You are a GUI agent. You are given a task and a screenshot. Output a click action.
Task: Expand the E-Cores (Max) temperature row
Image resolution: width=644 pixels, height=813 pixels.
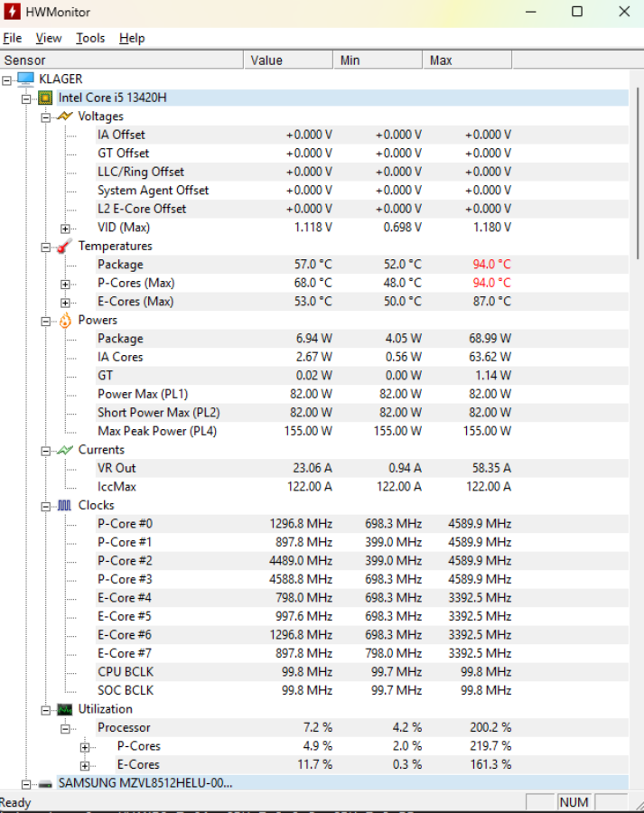(x=65, y=303)
